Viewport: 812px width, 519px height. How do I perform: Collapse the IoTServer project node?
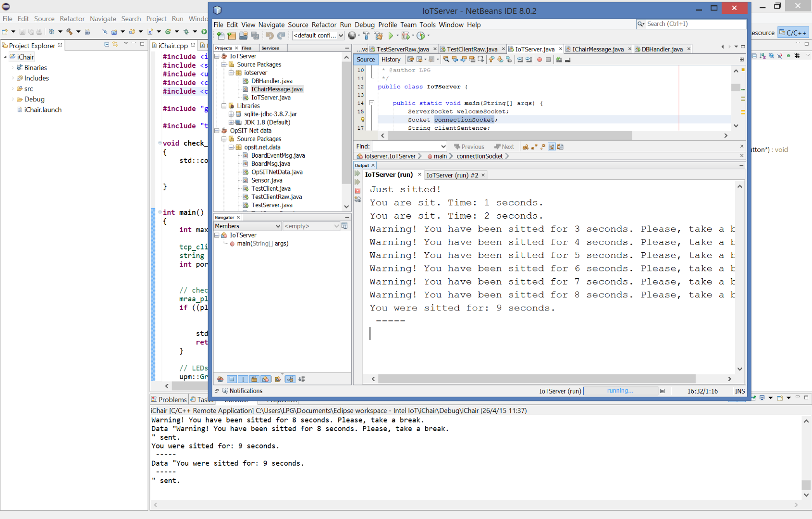(217, 56)
